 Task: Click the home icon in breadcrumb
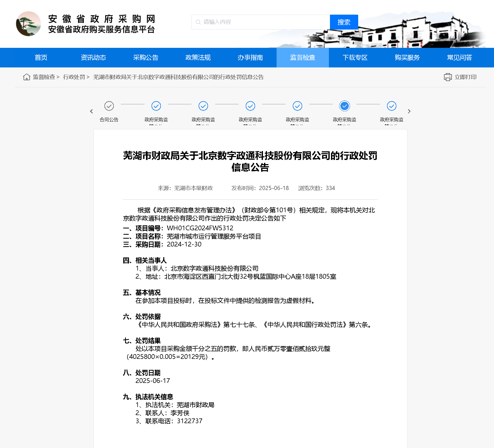click(x=27, y=77)
